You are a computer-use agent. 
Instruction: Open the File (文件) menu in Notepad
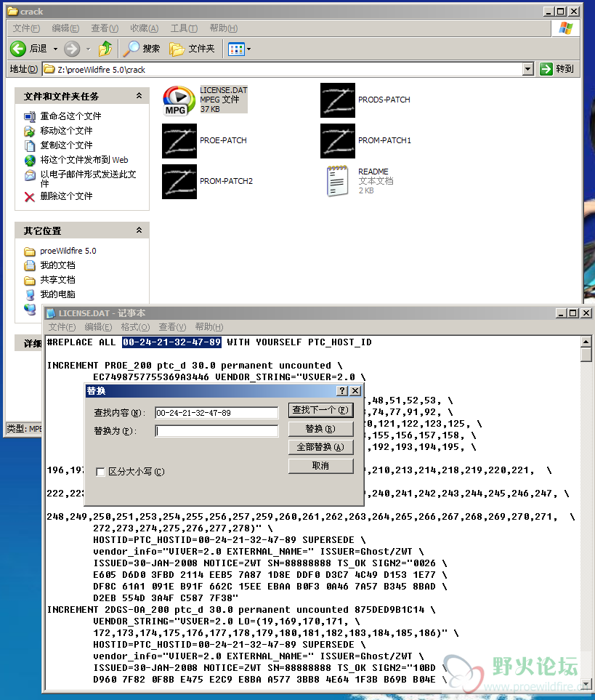point(62,327)
